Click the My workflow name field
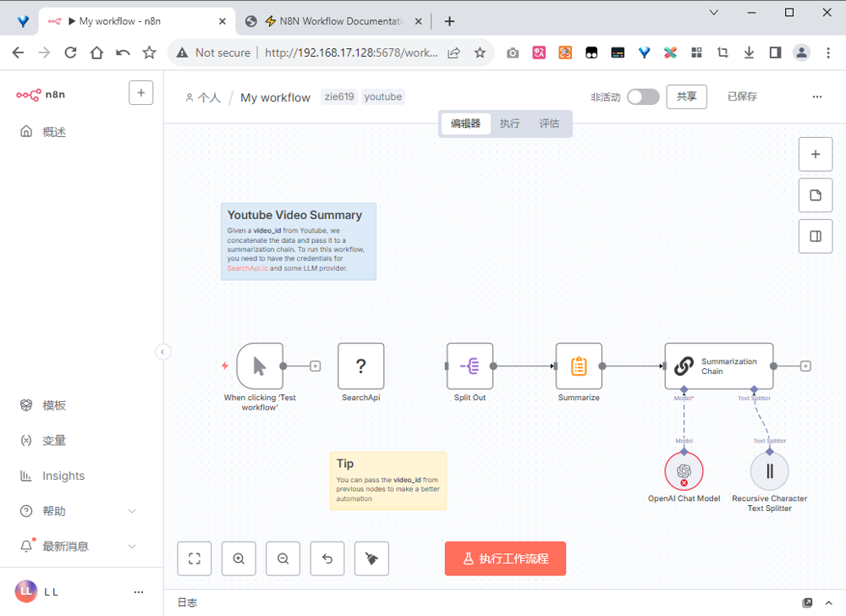The image size is (846, 616). point(275,97)
